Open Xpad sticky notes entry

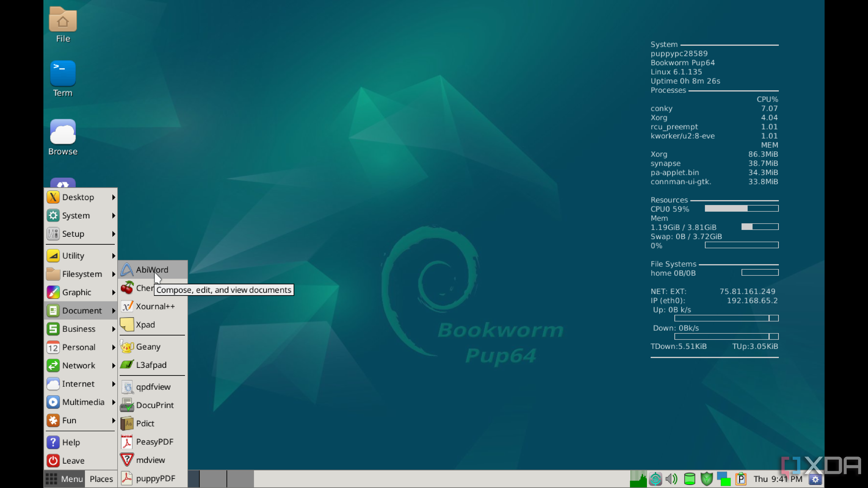pyautogui.click(x=153, y=324)
